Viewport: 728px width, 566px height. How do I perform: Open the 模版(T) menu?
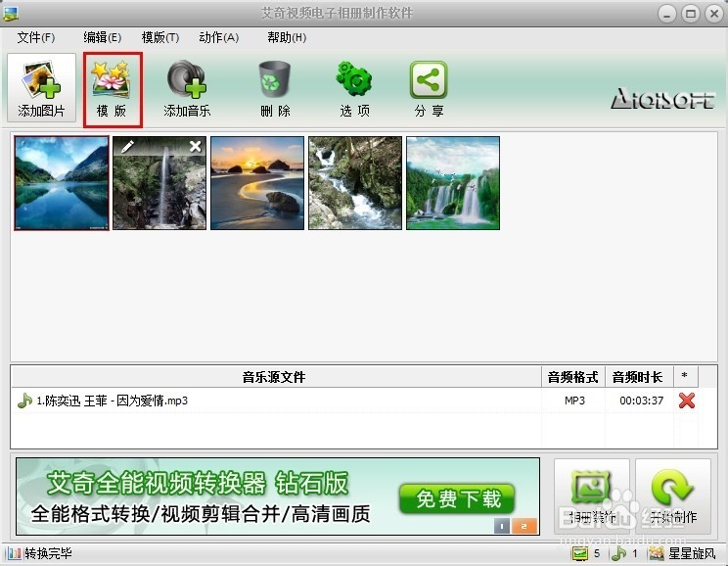(x=160, y=37)
